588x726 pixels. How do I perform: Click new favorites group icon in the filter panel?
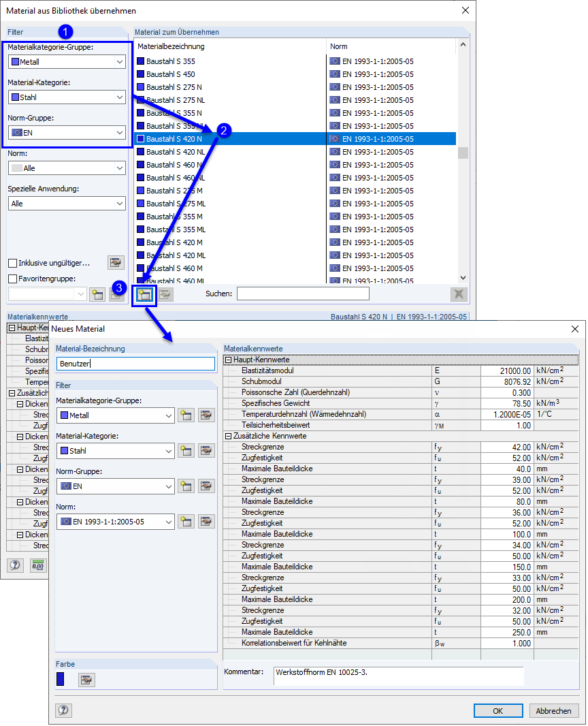pos(97,294)
